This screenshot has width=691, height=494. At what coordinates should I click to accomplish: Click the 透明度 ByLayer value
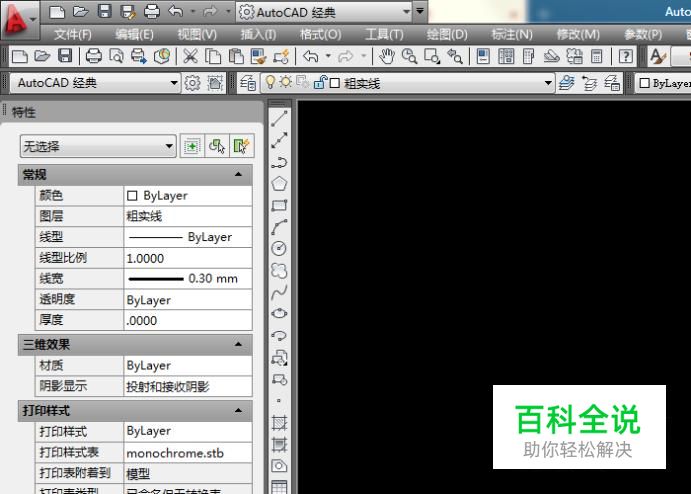tap(188, 300)
